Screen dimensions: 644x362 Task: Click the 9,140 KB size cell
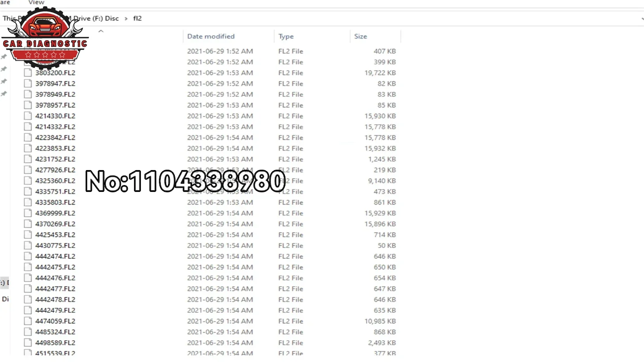[382, 181]
